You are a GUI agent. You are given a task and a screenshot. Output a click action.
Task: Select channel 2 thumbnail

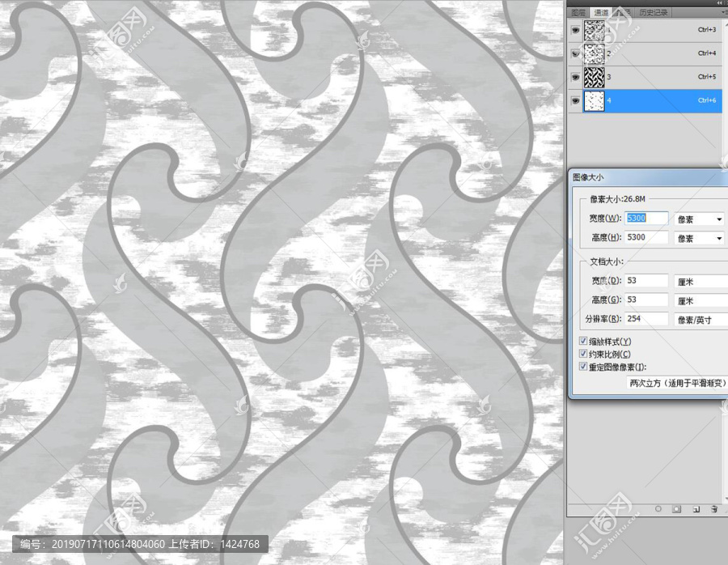[594, 54]
